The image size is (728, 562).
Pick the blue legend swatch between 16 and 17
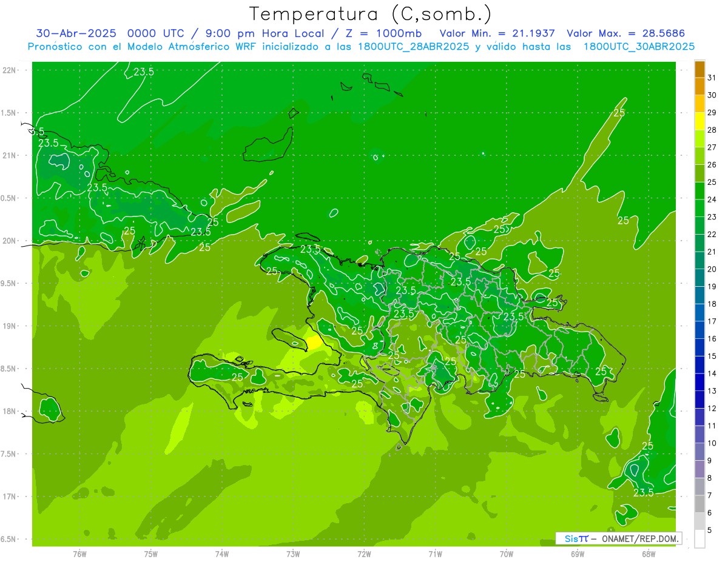coord(699,330)
